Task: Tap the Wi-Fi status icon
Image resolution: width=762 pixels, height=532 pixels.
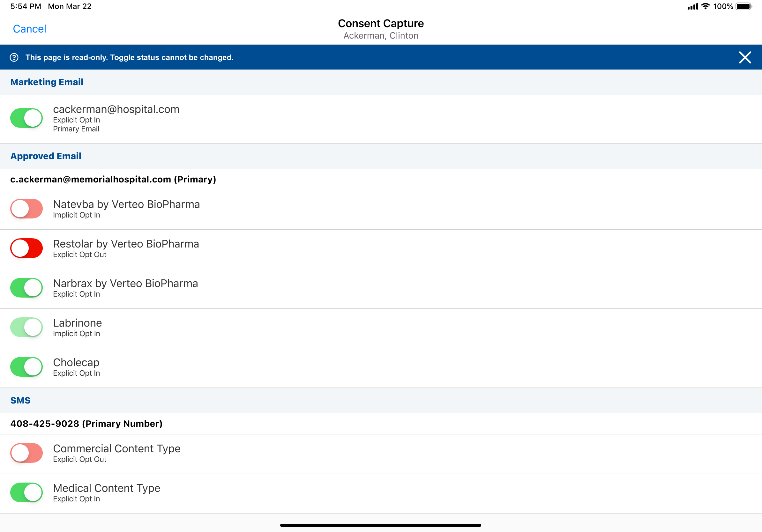Action: 706,6
